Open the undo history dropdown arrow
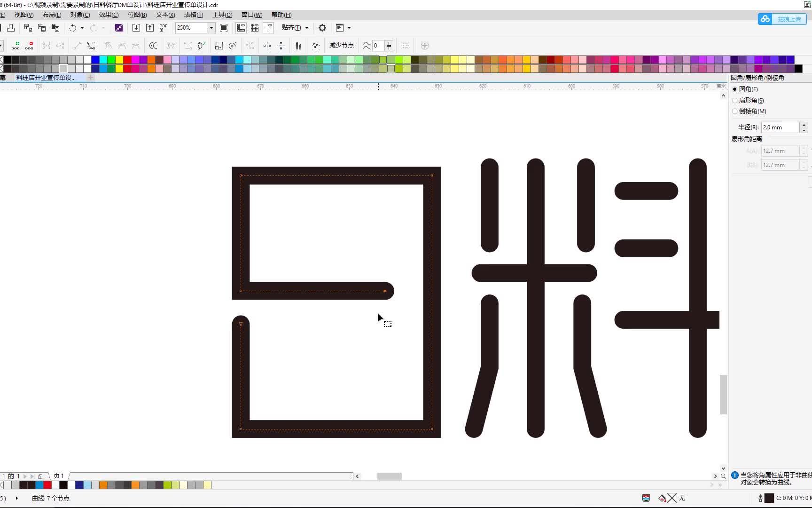812x508 pixels. coord(82,28)
